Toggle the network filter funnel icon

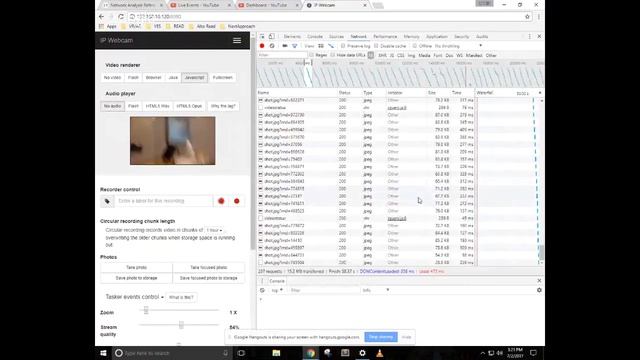294,46
